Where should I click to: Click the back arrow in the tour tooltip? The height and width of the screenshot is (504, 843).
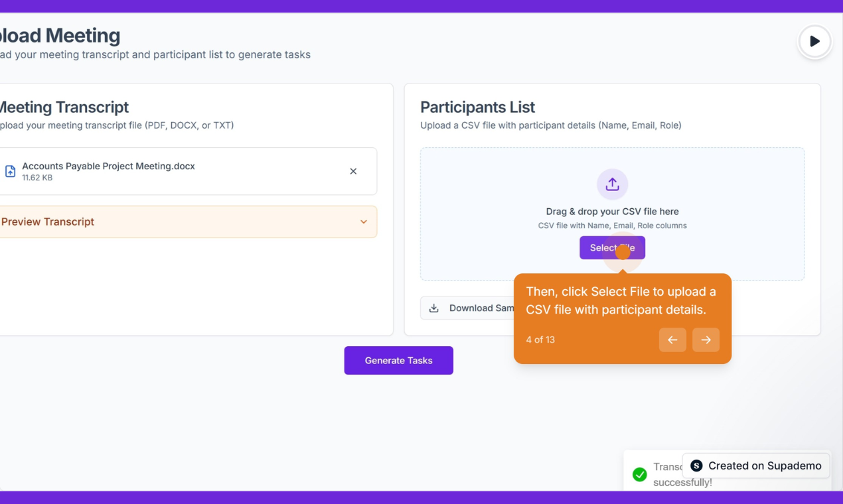[x=672, y=340]
